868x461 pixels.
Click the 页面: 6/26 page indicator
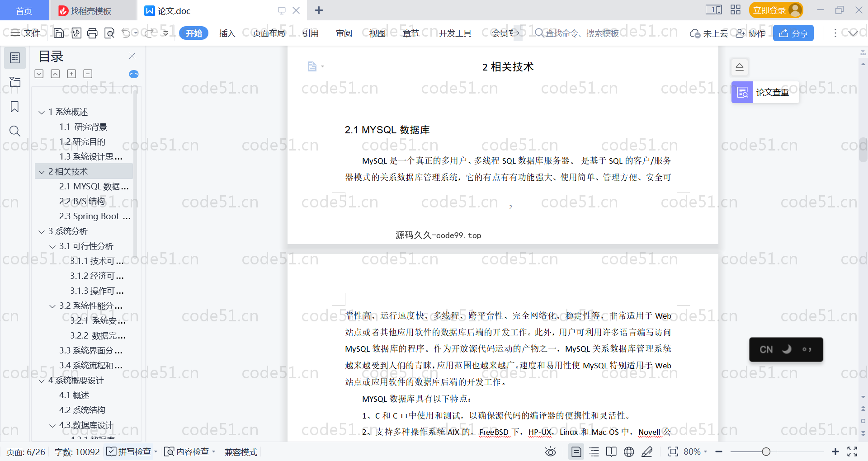26,452
